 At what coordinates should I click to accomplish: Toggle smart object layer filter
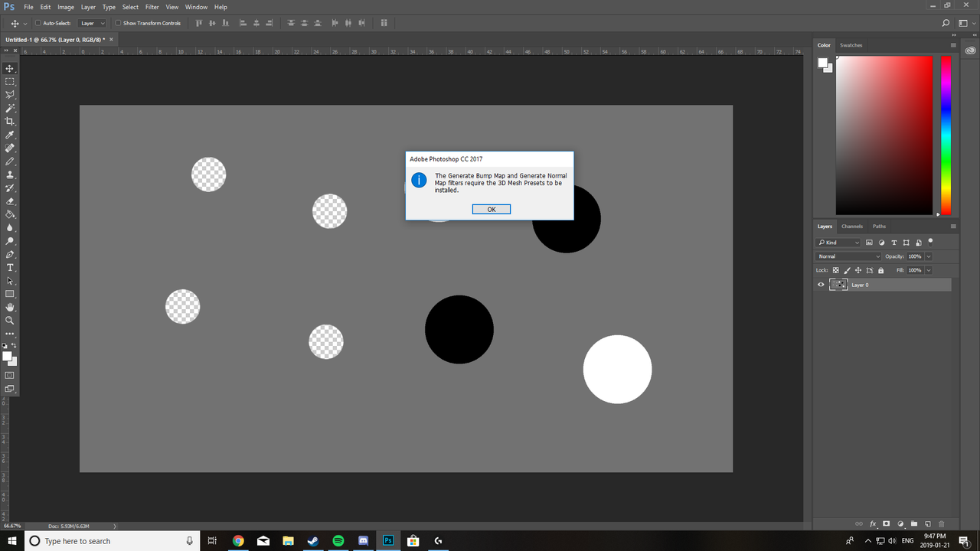pos(918,243)
